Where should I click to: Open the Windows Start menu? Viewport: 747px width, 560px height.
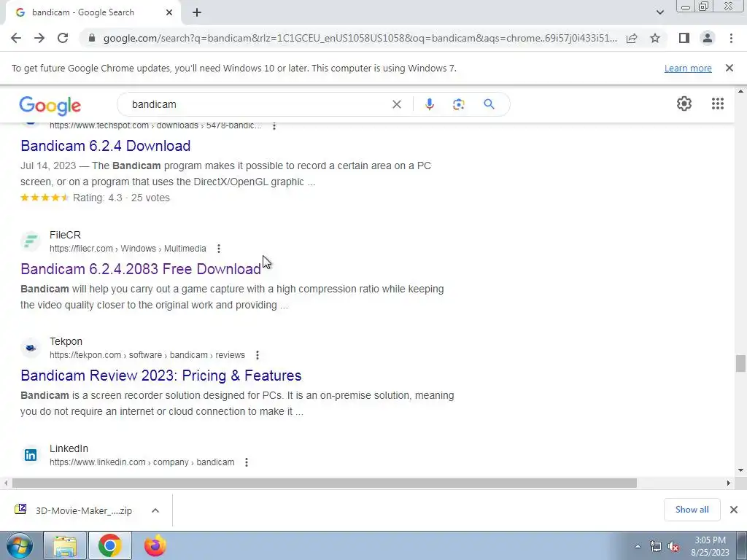19,545
